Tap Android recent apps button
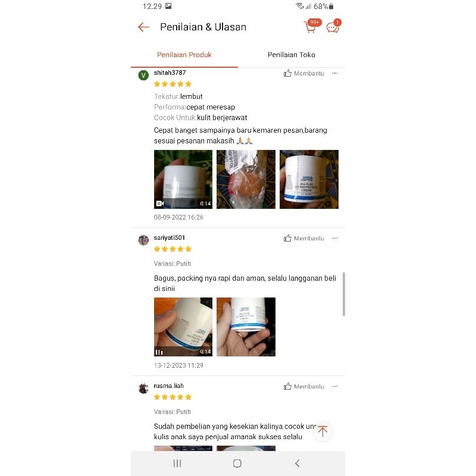 [x=177, y=464]
